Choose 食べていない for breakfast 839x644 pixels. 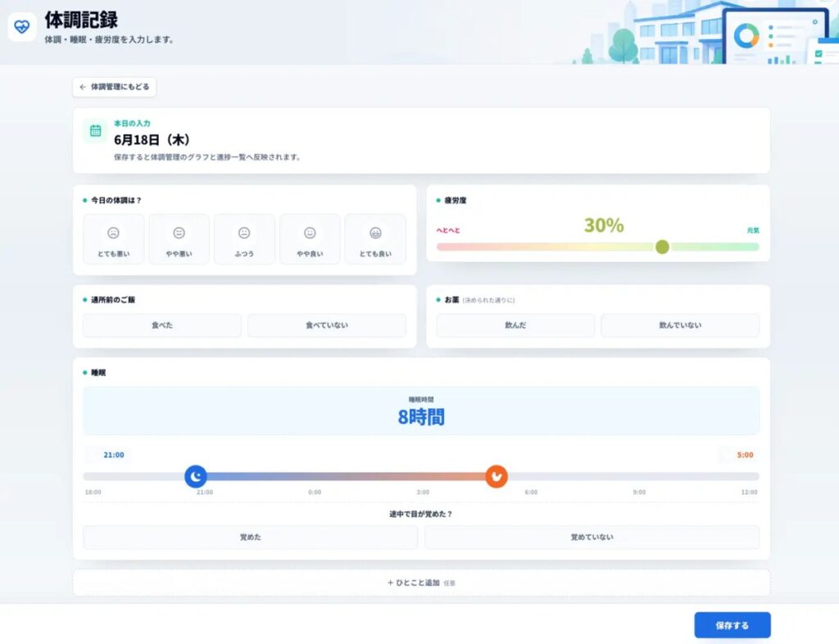coord(326,325)
